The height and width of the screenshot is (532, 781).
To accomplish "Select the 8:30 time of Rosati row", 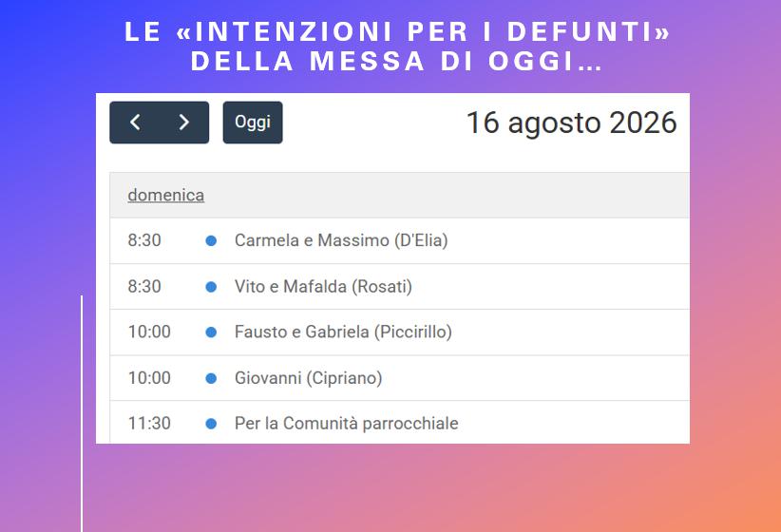I will [144, 287].
